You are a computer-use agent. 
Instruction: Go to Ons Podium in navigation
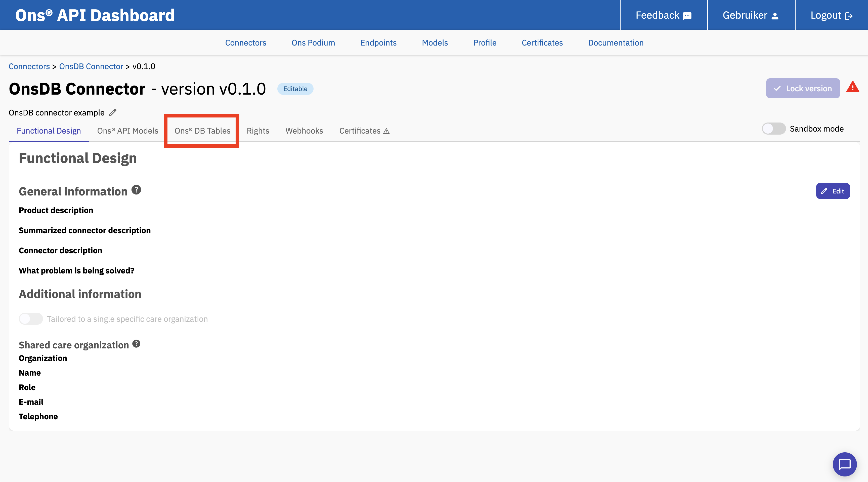point(313,43)
